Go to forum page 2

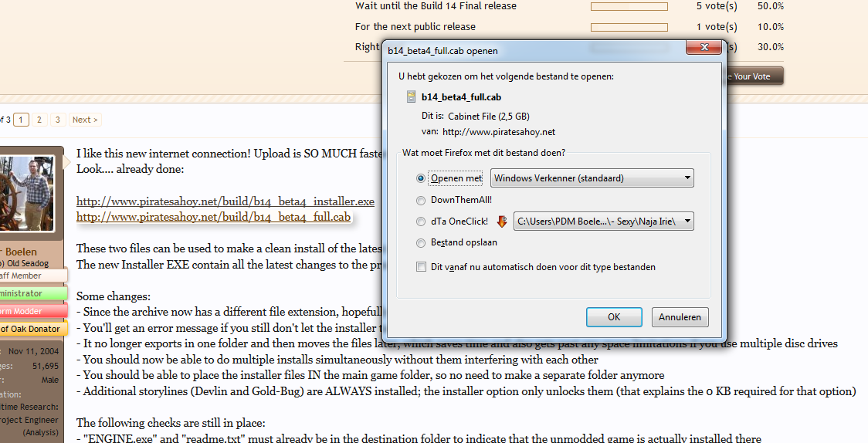(39, 120)
